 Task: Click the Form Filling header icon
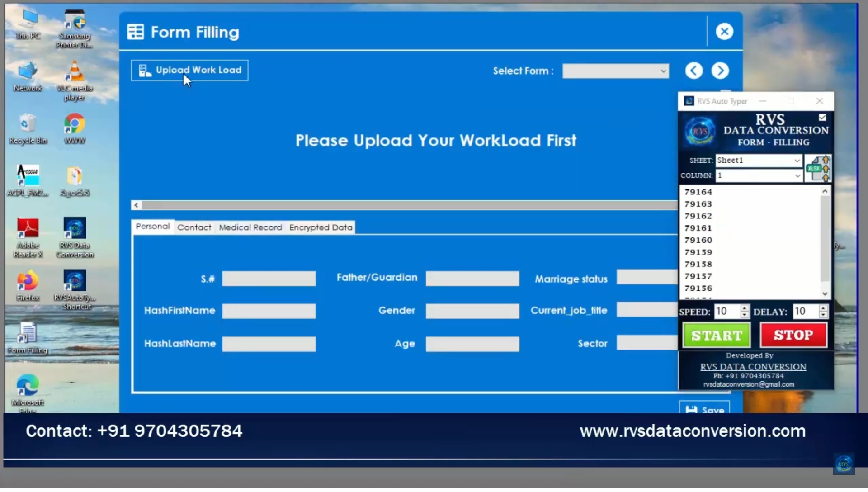(x=135, y=32)
